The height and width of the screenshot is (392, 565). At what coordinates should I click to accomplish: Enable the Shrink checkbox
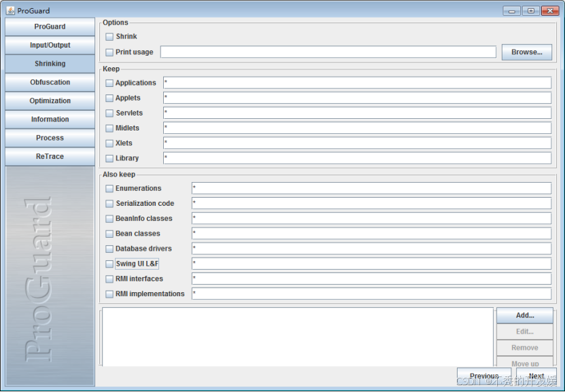[x=109, y=37]
